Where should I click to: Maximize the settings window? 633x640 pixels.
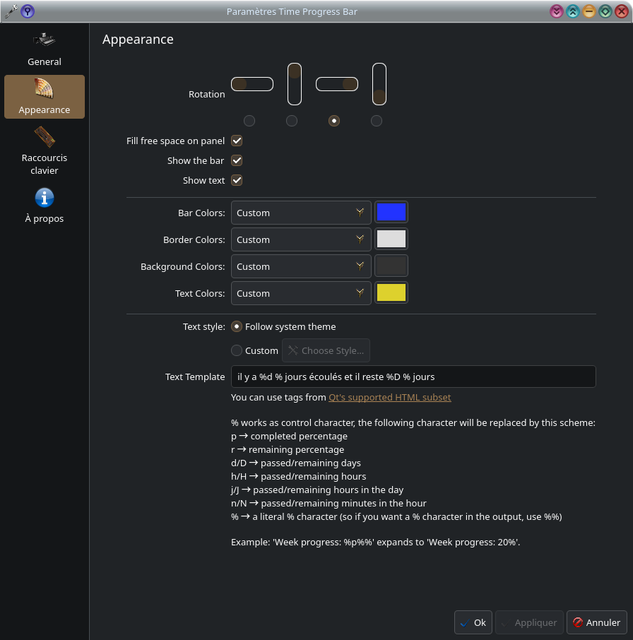tap(605, 11)
